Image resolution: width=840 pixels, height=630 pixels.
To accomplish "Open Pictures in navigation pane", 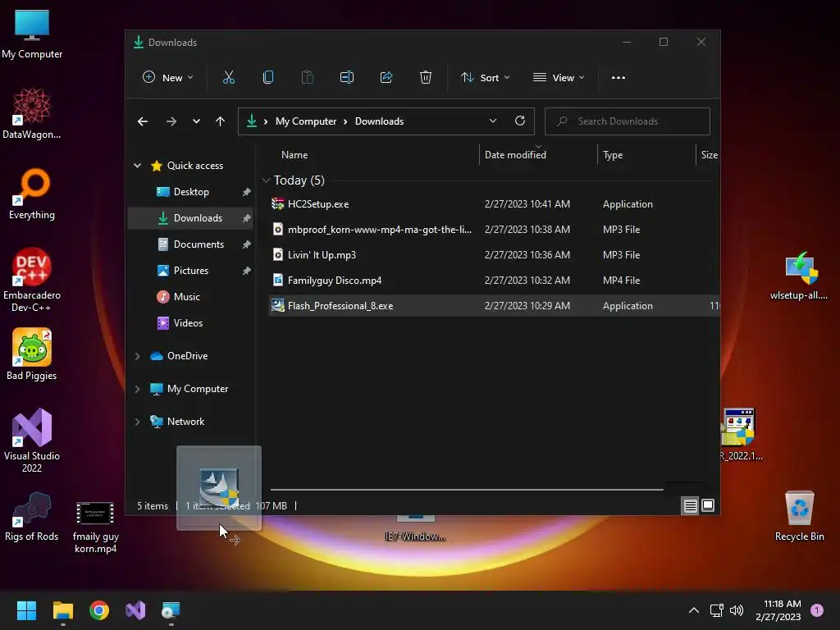I will 190,271.
